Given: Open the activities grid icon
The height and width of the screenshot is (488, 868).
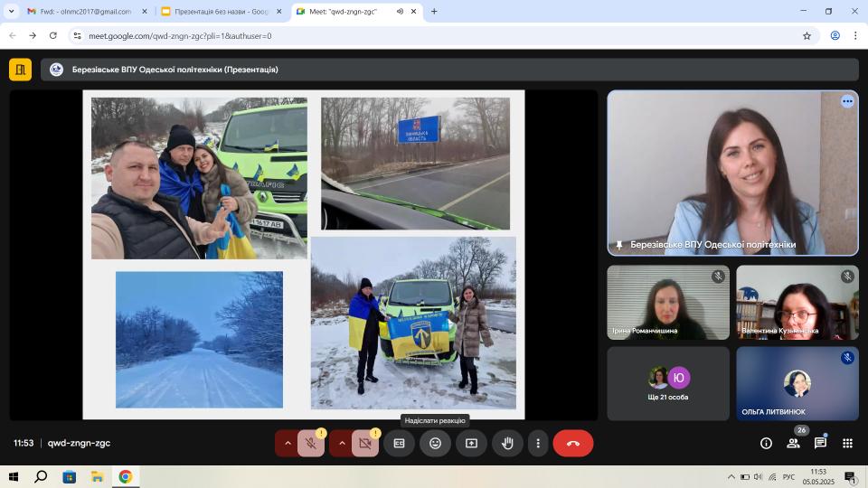Looking at the screenshot, I should (x=847, y=444).
